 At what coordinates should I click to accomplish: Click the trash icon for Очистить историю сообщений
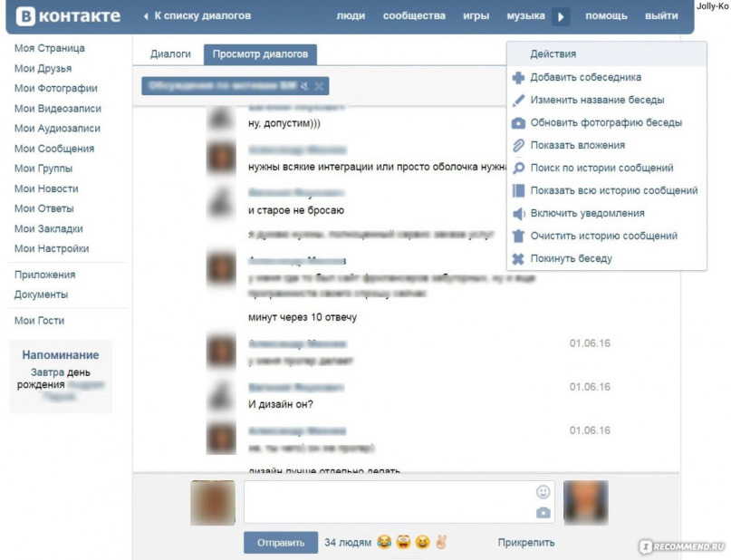pyautogui.click(x=518, y=236)
